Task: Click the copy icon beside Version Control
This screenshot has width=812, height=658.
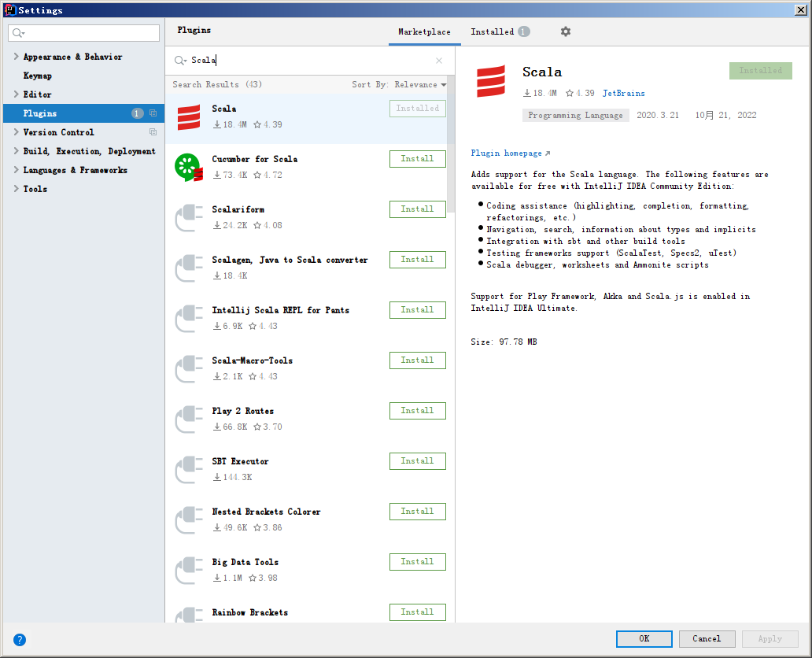Action: click(x=153, y=132)
